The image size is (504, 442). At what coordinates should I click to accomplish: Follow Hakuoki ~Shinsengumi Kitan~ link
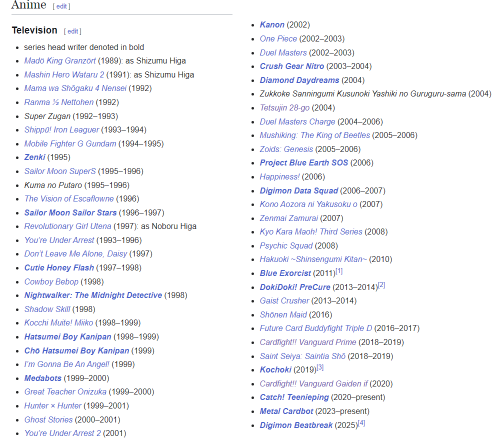pos(313,259)
